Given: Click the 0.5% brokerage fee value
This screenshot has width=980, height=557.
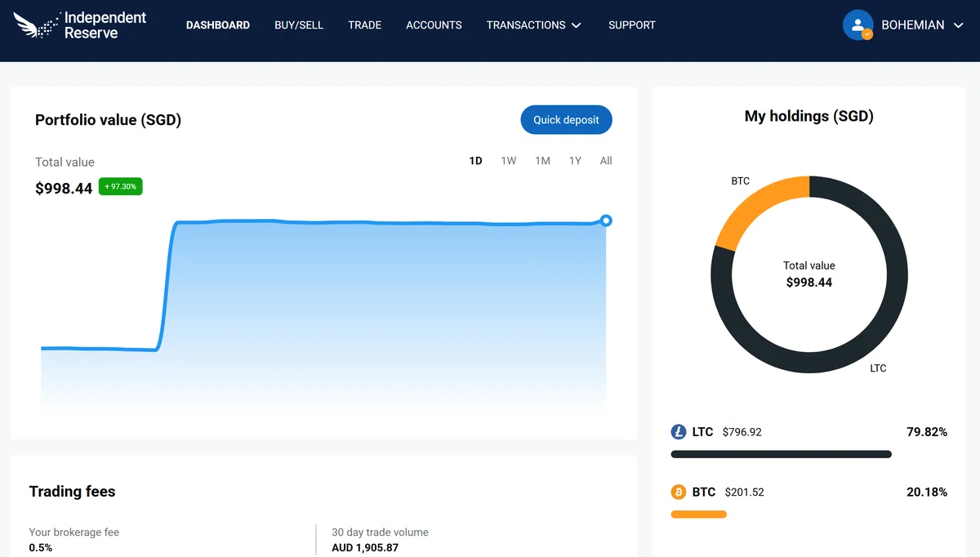Looking at the screenshot, I should [x=41, y=548].
